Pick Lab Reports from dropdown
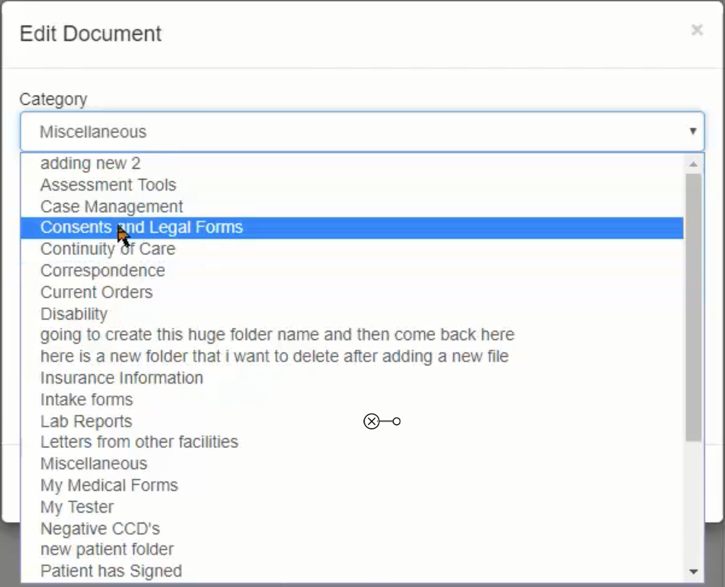 coord(86,421)
